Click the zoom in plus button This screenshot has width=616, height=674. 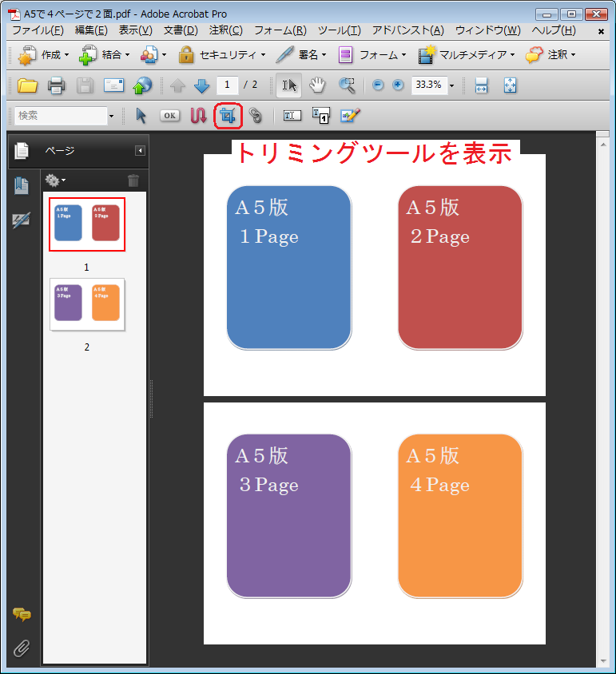(x=398, y=85)
